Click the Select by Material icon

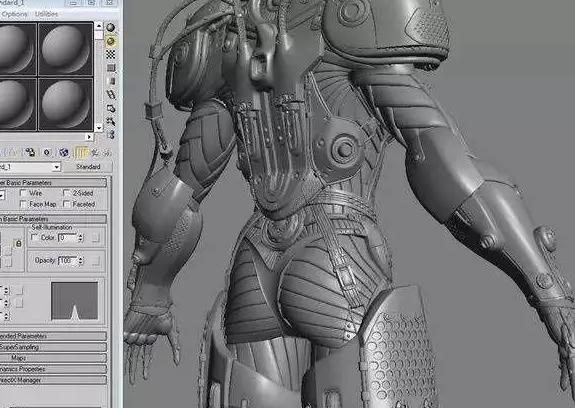(x=111, y=121)
